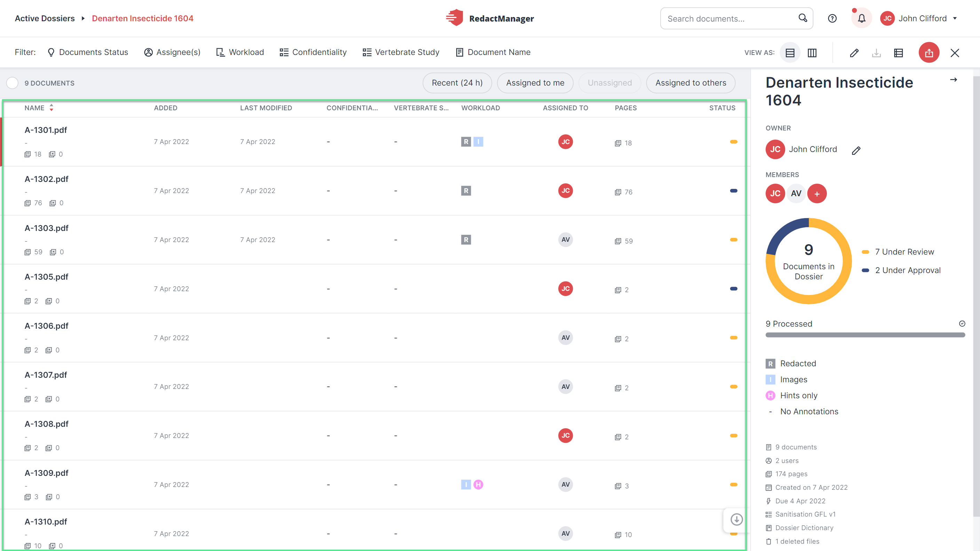The width and height of the screenshot is (980, 551).
Task: Click the edit dossier pencil icon
Action: (x=854, y=53)
